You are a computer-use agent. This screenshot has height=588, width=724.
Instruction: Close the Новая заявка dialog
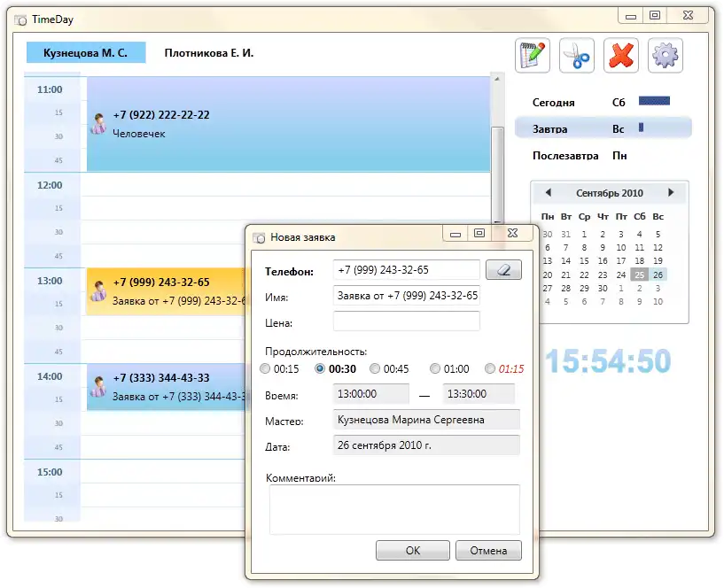pos(512,233)
